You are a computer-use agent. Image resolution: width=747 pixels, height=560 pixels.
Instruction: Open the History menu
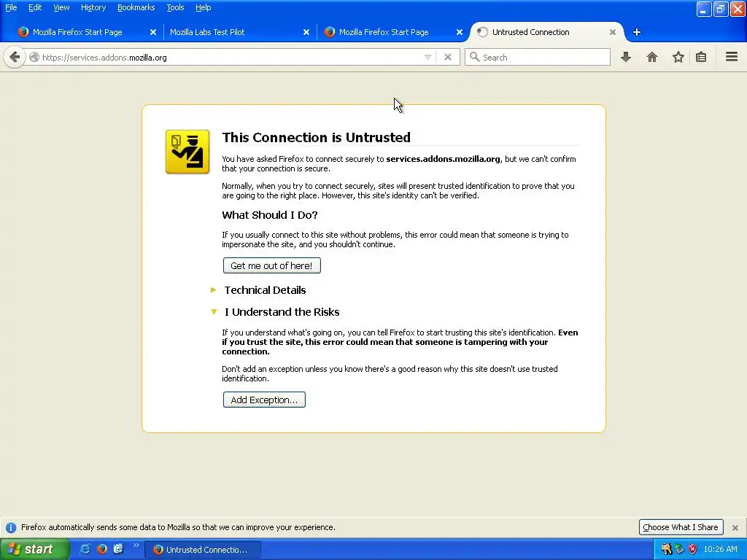click(93, 7)
